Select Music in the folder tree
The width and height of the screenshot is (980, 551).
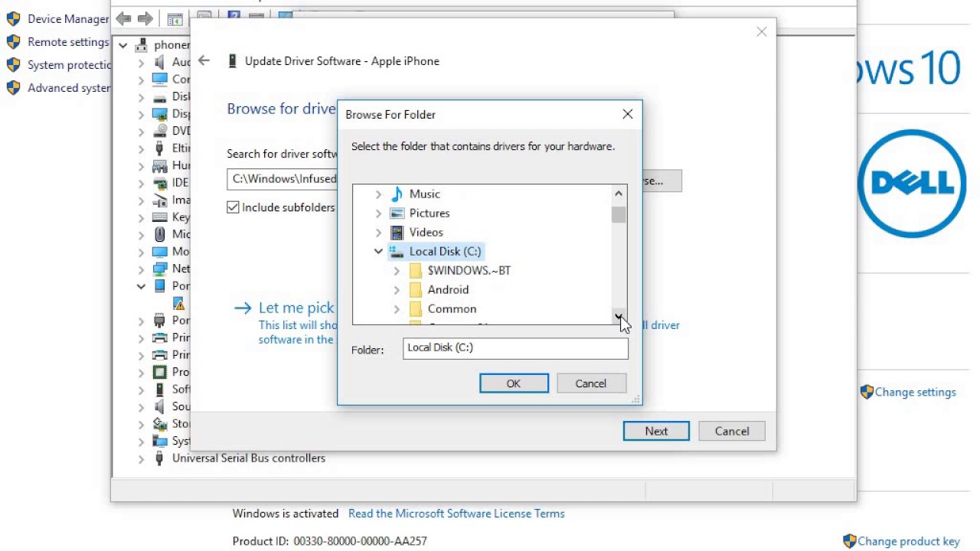click(x=424, y=194)
